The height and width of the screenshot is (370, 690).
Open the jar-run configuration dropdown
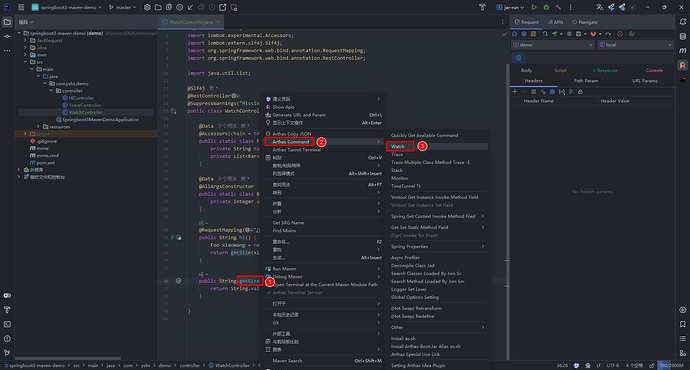point(510,7)
